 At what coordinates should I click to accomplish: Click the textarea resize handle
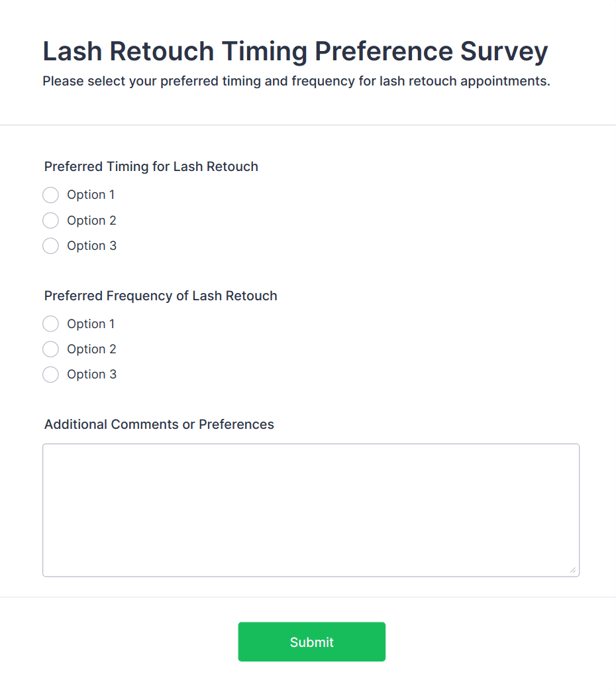[572, 569]
